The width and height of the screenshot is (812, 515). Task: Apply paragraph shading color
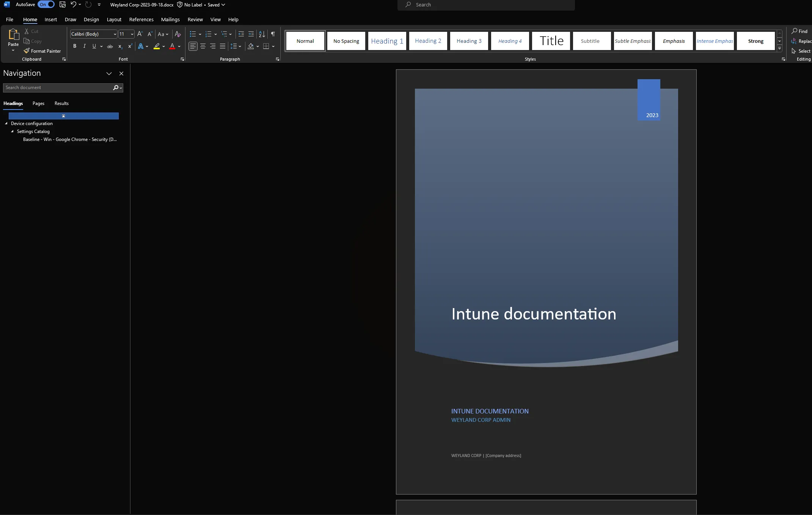pos(251,46)
